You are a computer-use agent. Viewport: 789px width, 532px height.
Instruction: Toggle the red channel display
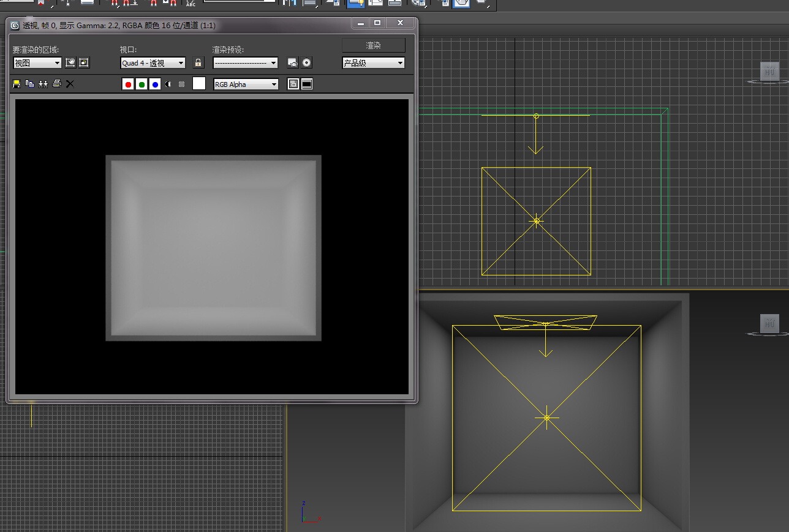pyautogui.click(x=128, y=84)
